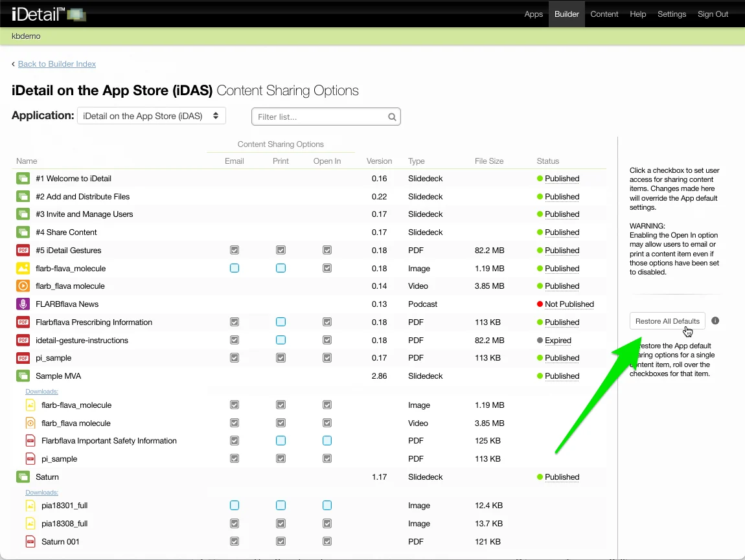Screen dimensions: 745x560
Task: Go to Settings in top navigation
Action: point(671,14)
